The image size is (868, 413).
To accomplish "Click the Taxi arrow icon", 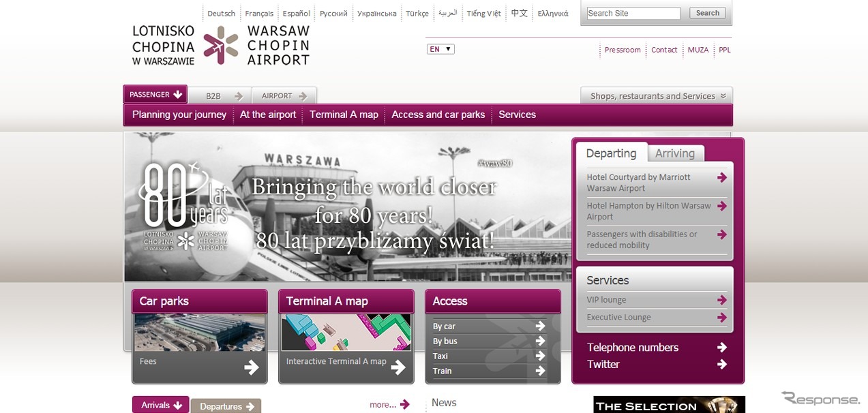I will [541, 356].
